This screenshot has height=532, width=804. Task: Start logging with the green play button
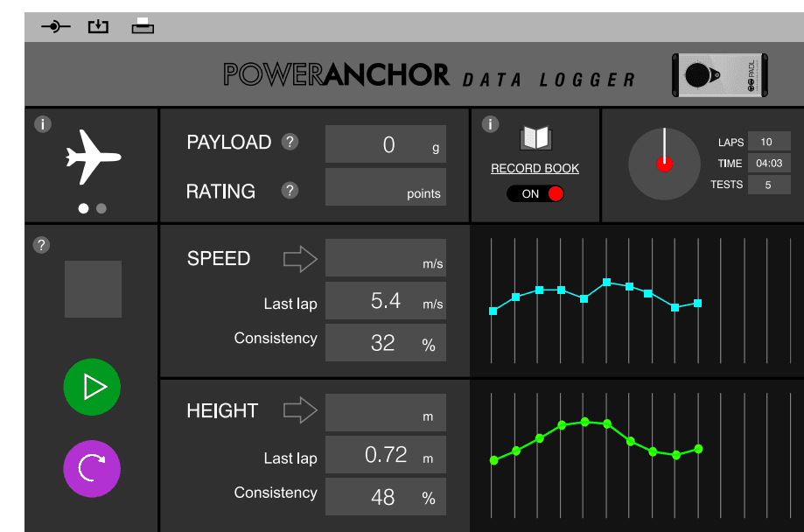(92, 387)
